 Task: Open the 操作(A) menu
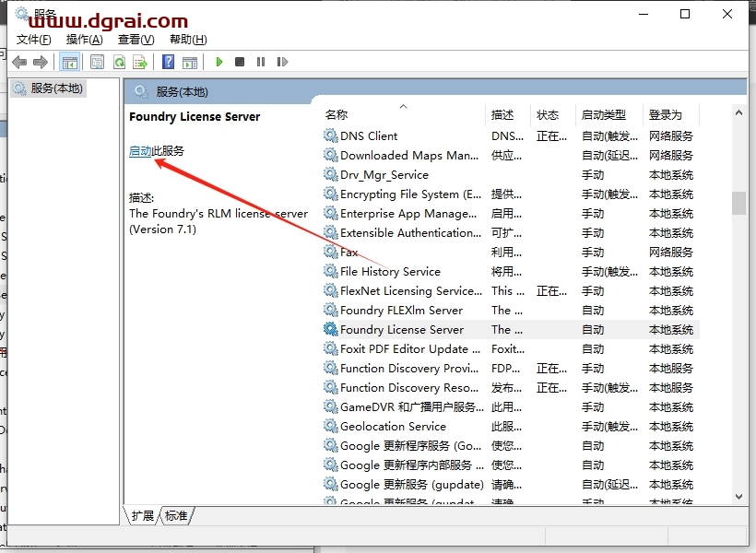coord(85,40)
